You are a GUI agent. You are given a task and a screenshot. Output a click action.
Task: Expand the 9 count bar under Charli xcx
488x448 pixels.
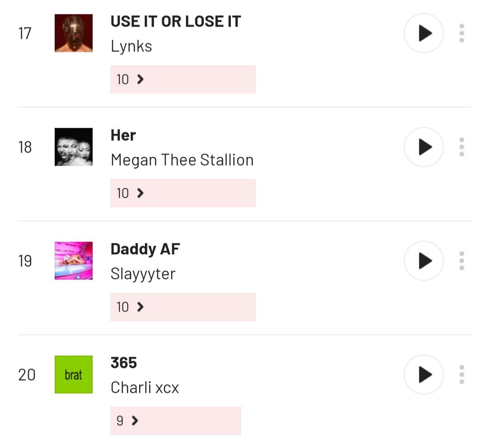(175, 421)
